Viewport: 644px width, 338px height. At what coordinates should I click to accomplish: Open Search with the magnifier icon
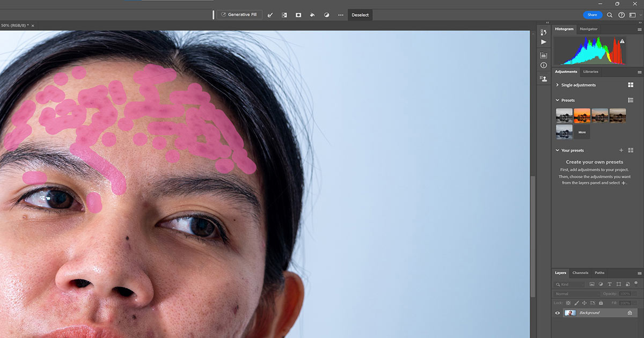(x=610, y=14)
